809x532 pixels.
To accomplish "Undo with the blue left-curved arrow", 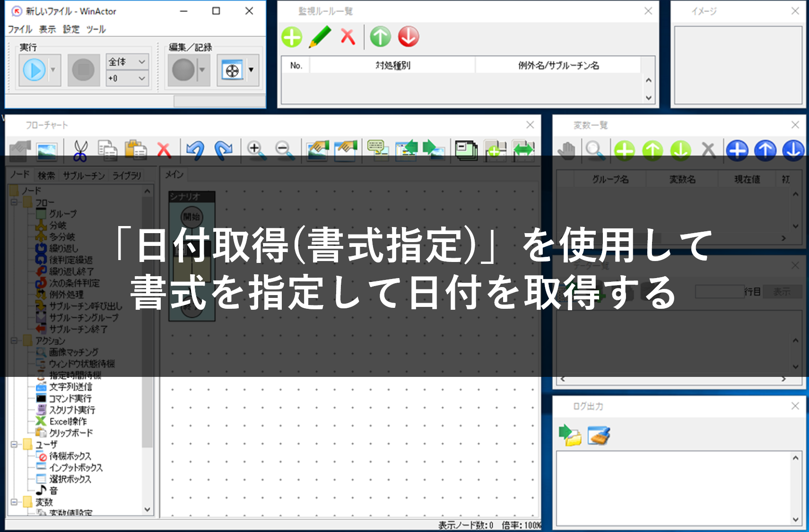I will tap(195, 150).
